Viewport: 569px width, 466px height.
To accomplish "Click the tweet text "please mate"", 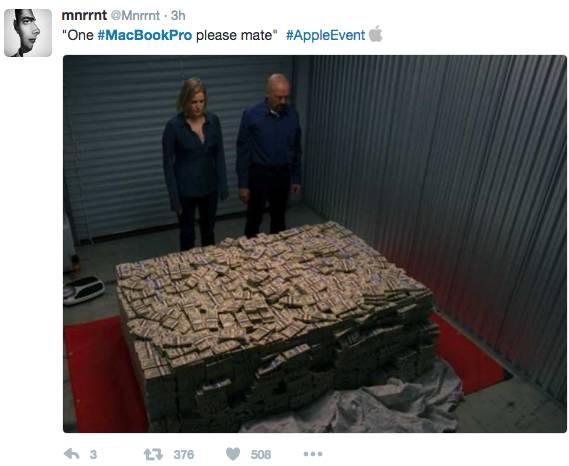I will pos(234,36).
